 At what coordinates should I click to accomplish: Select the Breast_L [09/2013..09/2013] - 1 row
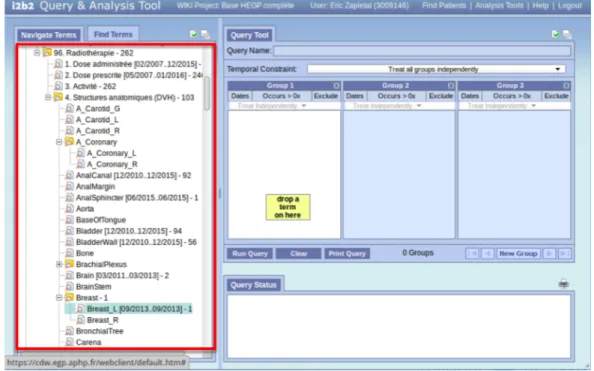[x=129, y=308]
